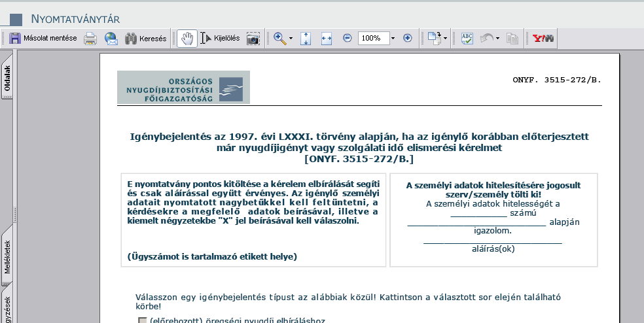The width and height of the screenshot is (644, 323).
Task: Click the copy pages icon
Action: pyautogui.click(x=512, y=39)
